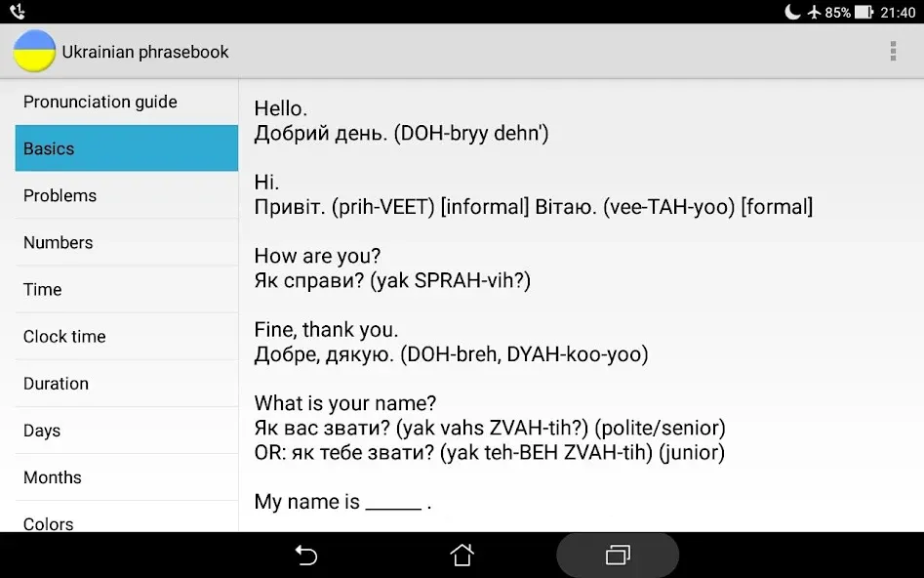Tap the 'How are you?' phrase
924x578 pixels.
(x=317, y=256)
